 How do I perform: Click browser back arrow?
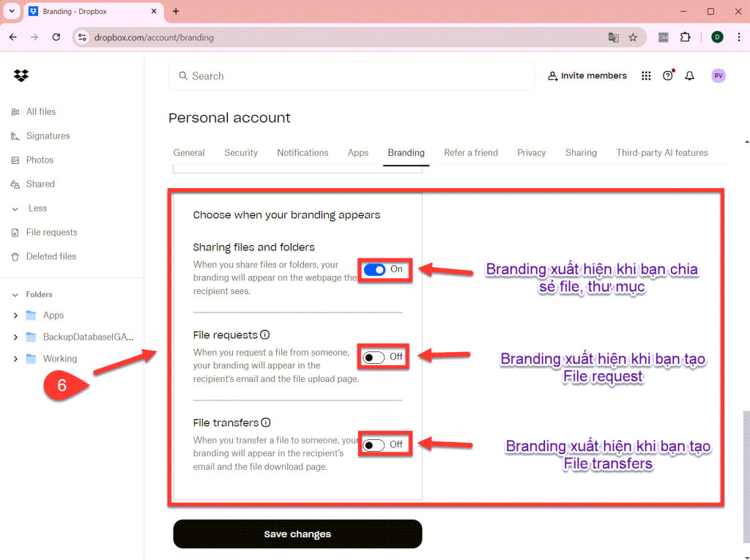tap(13, 37)
